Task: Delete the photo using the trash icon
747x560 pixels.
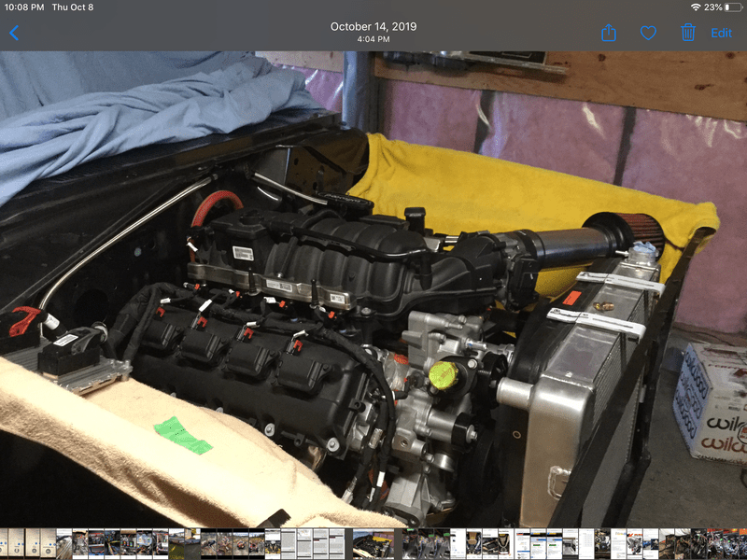Action: (688, 33)
